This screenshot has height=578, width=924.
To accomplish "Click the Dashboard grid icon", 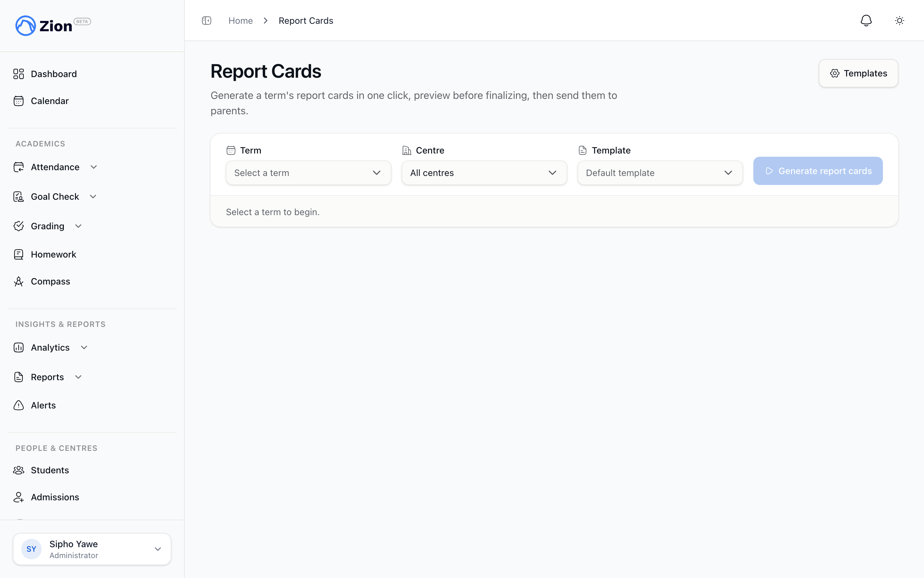I will tap(19, 74).
